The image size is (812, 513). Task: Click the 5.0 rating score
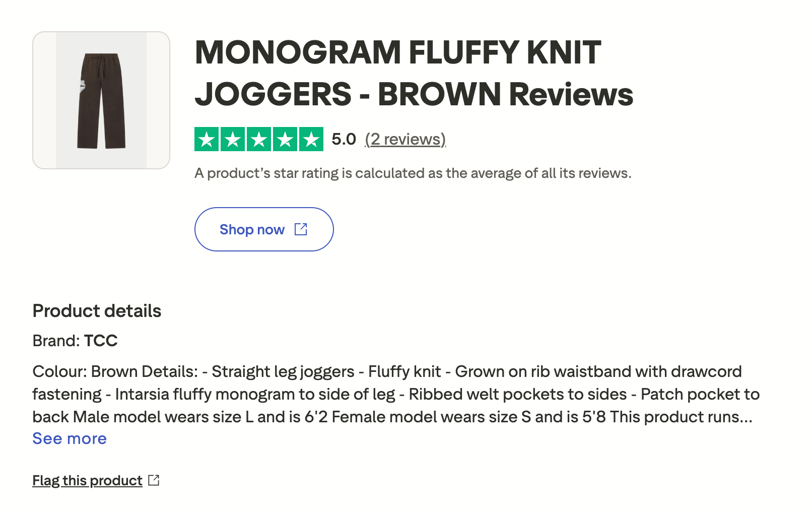[344, 139]
